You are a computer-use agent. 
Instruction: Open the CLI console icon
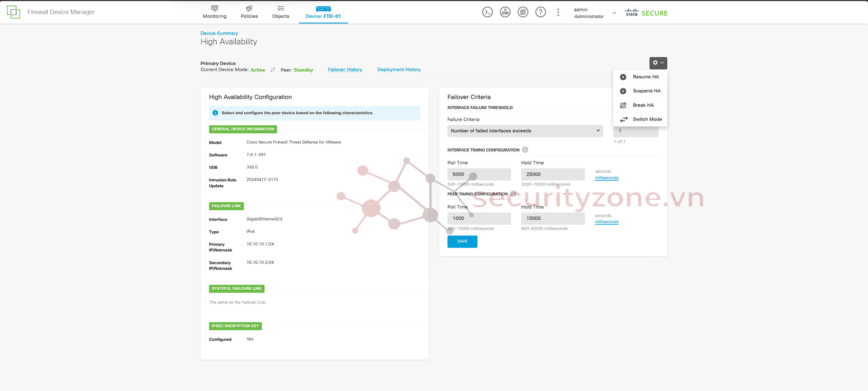[487, 12]
